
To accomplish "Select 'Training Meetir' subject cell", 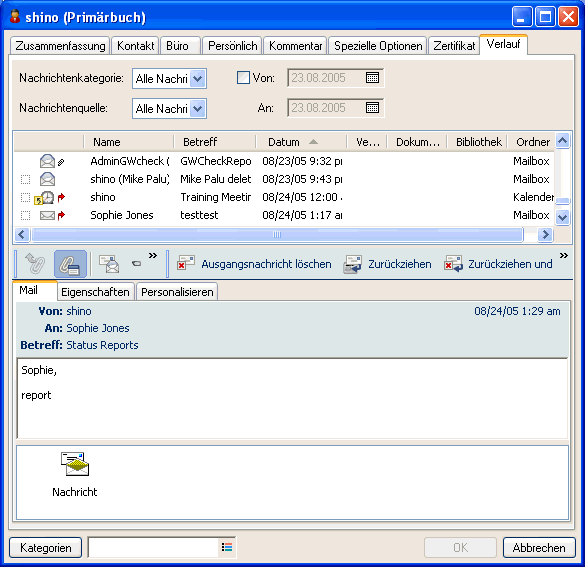I will point(216,197).
